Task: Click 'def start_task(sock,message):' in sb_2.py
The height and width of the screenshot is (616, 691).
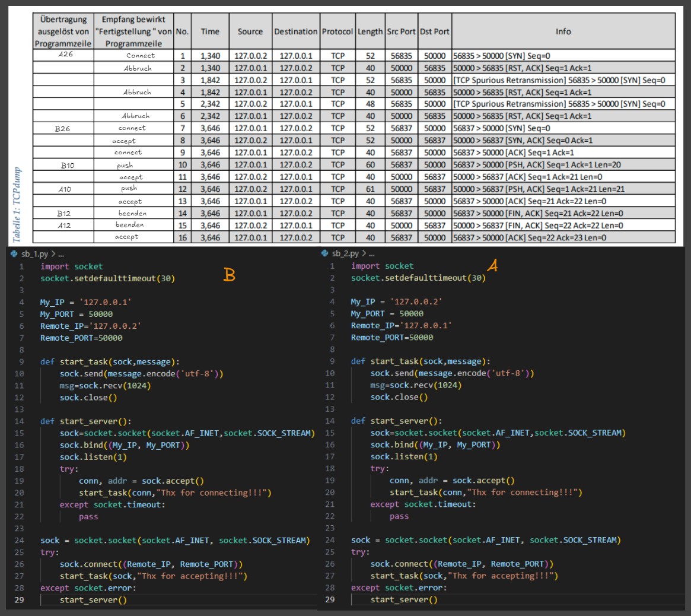Action: (x=421, y=361)
